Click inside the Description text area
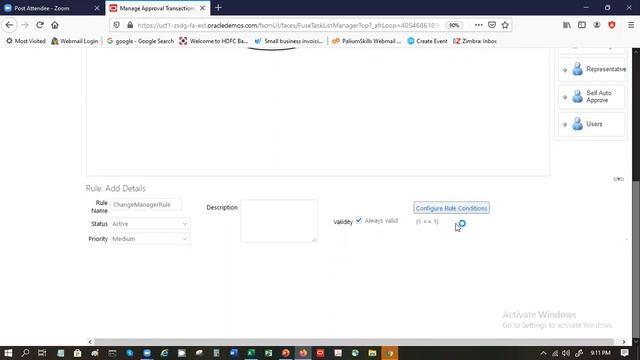640x360 pixels. [279, 221]
